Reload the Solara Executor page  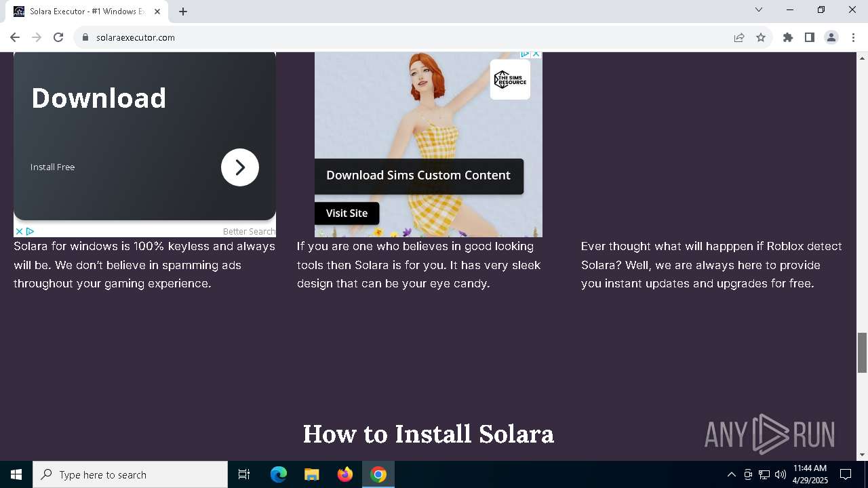pyautogui.click(x=58, y=37)
